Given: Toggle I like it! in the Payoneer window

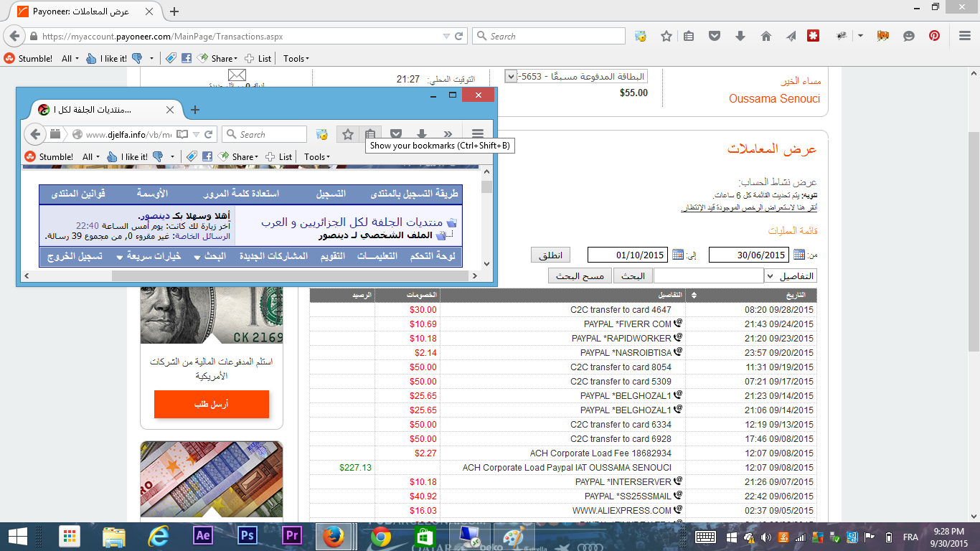Looking at the screenshot, I should [x=106, y=59].
